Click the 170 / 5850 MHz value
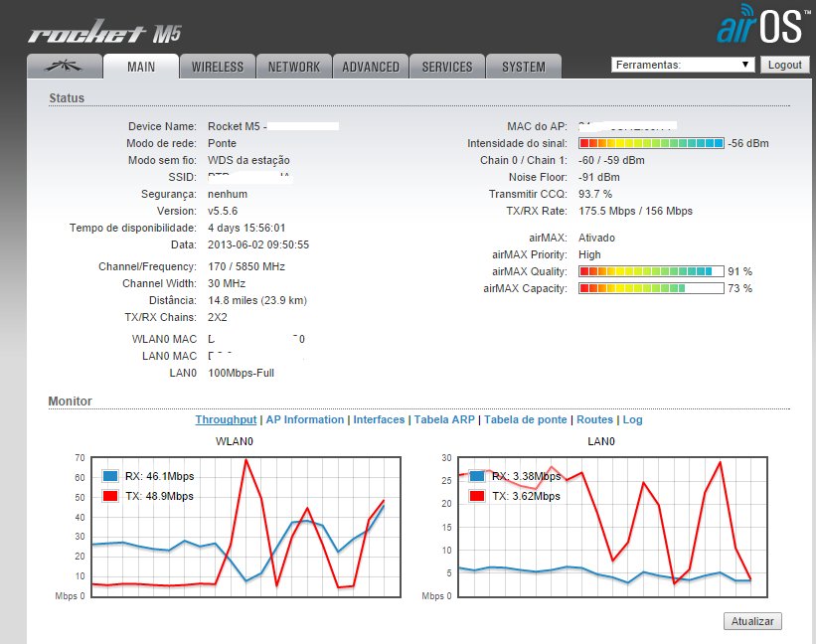 [246, 266]
